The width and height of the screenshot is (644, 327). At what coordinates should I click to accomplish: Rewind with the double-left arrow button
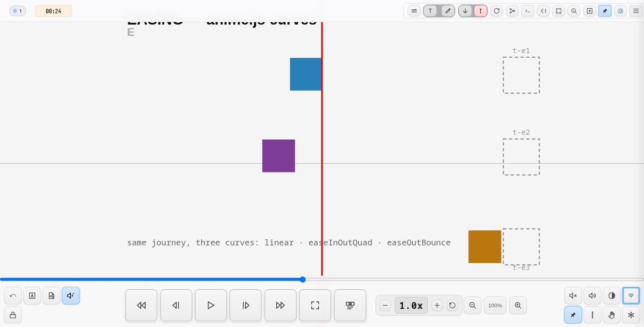[141, 305]
